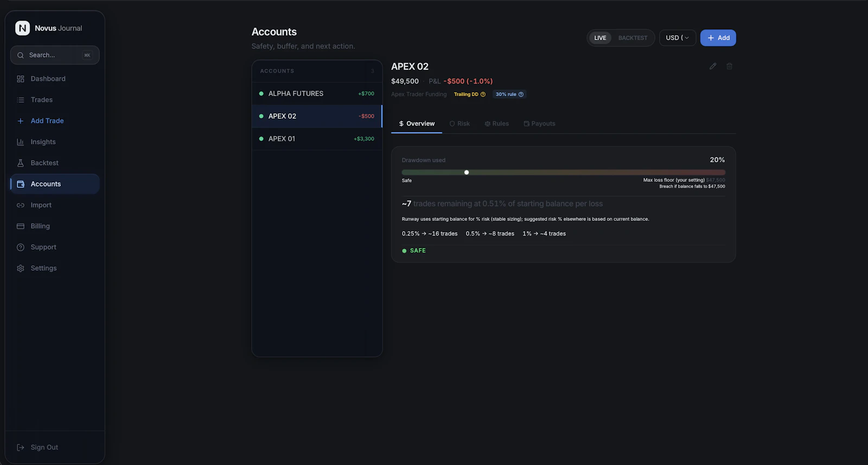Click the $49,500 balance value

pyautogui.click(x=405, y=81)
